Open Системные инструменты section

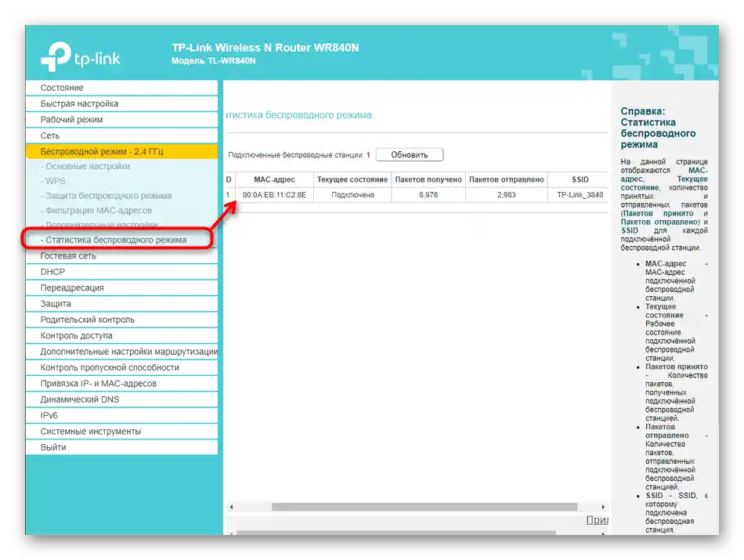(x=121, y=432)
